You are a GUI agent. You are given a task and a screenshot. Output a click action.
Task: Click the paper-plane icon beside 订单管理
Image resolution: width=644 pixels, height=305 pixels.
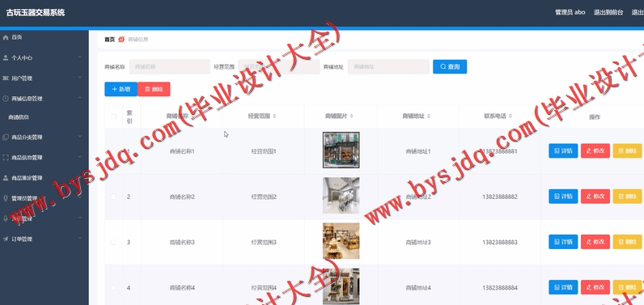pyautogui.click(x=6, y=239)
